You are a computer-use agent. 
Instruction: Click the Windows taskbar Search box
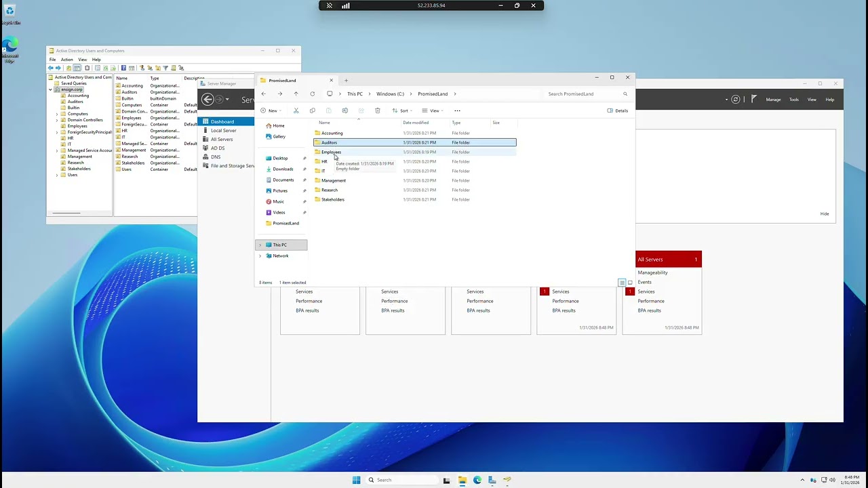[401, 480]
